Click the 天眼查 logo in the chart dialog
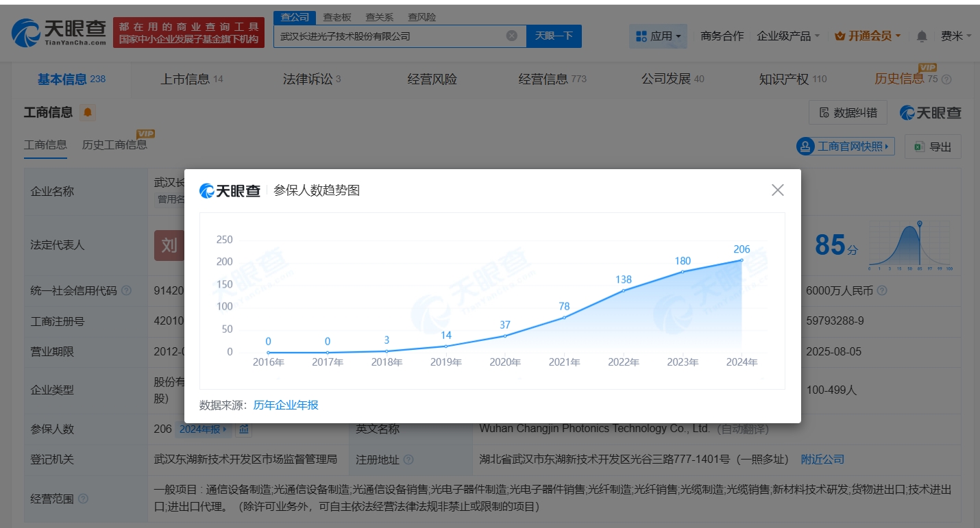 [230, 190]
